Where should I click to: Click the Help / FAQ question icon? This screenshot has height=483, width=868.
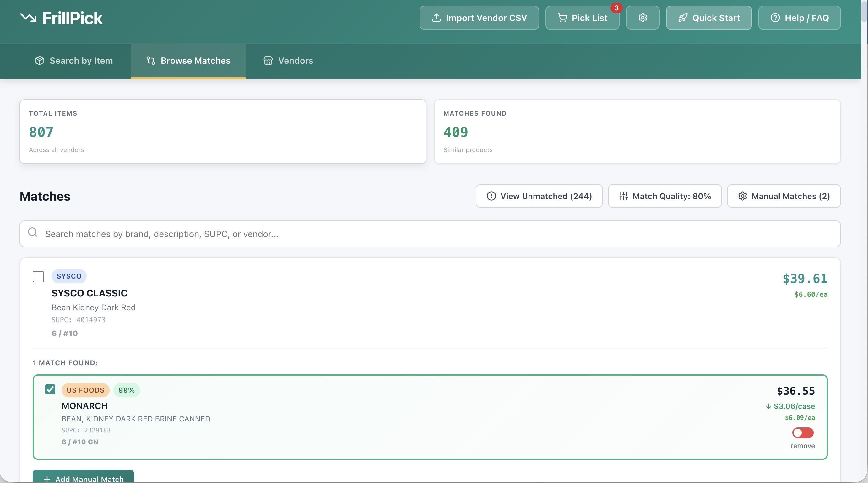pos(775,18)
